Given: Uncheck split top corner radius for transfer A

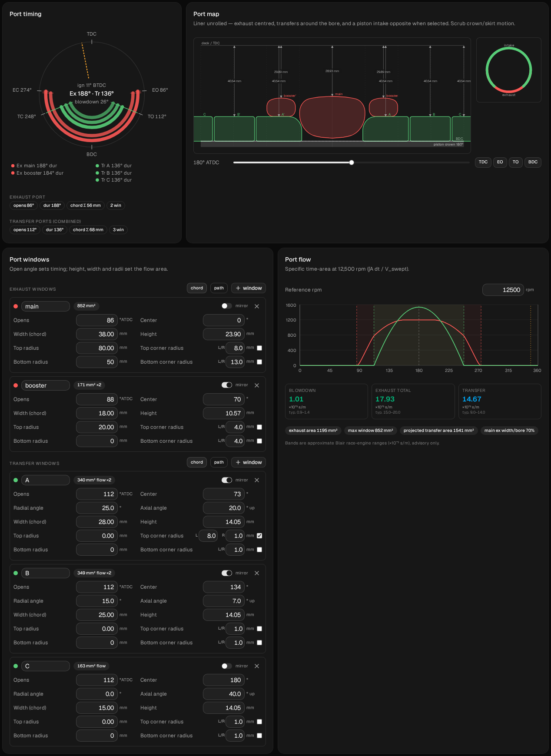Looking at the screenshot, I should coord(259,536).
